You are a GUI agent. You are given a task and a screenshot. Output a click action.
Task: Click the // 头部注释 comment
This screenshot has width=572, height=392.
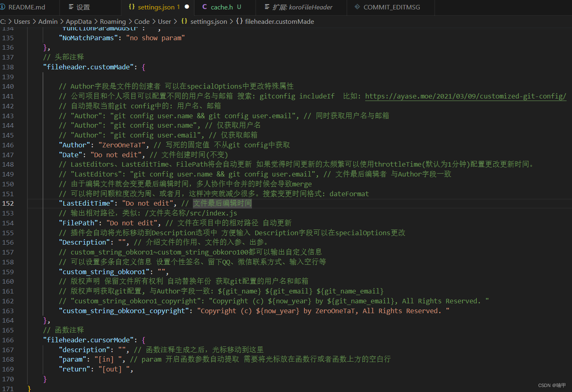(x=64, y=57)
